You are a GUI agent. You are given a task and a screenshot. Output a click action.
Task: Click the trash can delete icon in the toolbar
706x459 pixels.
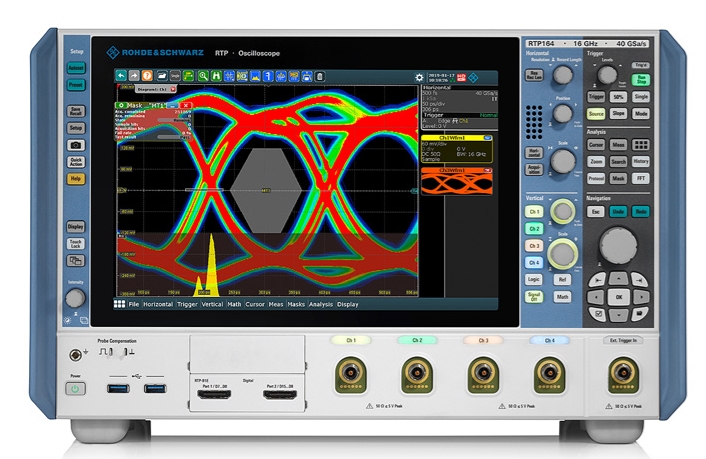click(x=319, y=75)
